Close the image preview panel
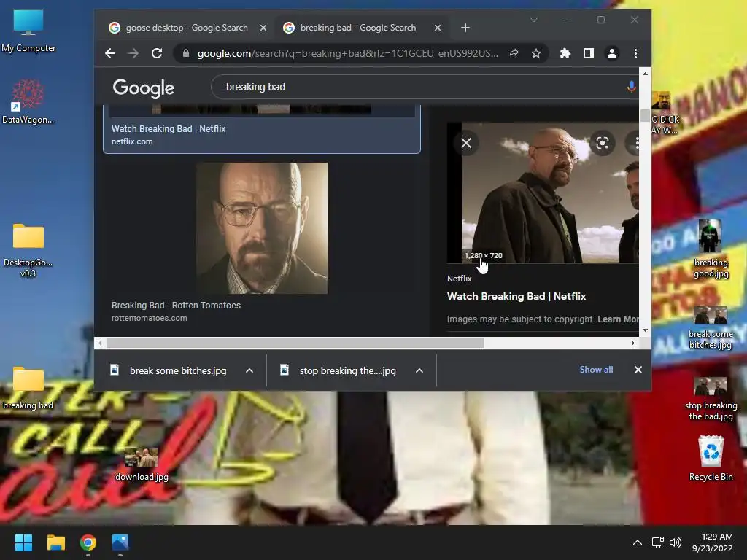This screenshot has width=747, height=560. point(466,143)
